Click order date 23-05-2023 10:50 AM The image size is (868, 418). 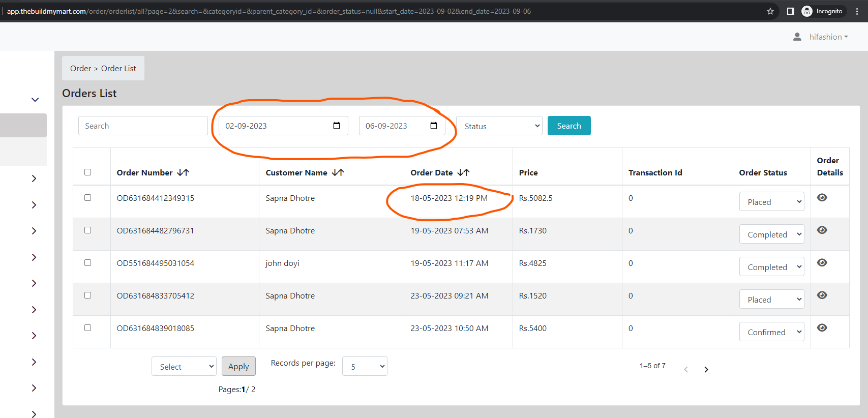pyautogui.click(x=449, y=328)
